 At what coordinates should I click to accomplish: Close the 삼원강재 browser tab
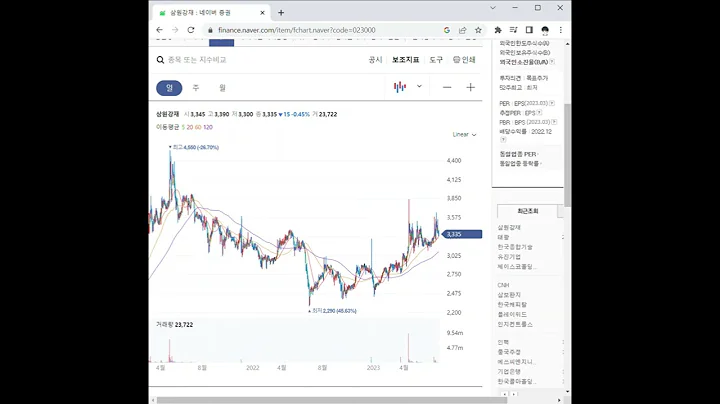[x=262, y=13]
